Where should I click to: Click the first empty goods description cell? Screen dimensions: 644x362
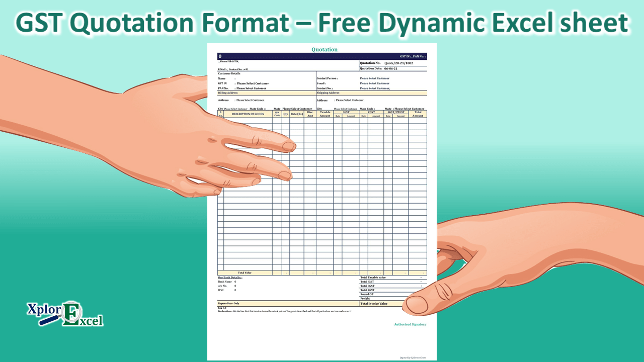pyautogui.click(x=248, y=121)
